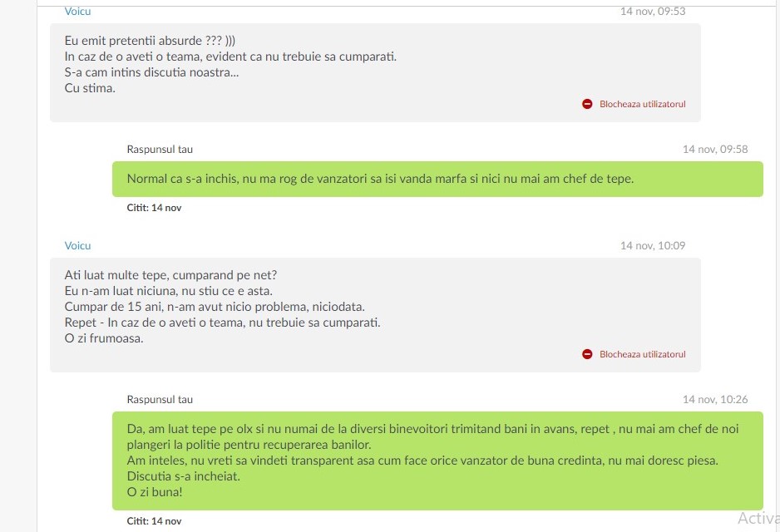This screenshot has height=532, width=780.
Task: Click the red block icon in the 10:09 message
Action: tap(587, 354)
